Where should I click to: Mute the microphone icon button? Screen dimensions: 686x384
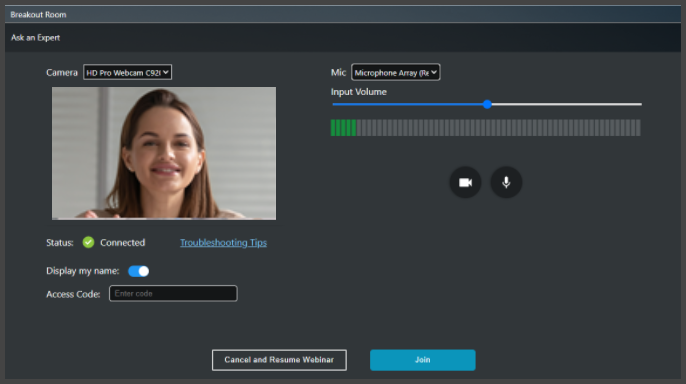[506, 182]
